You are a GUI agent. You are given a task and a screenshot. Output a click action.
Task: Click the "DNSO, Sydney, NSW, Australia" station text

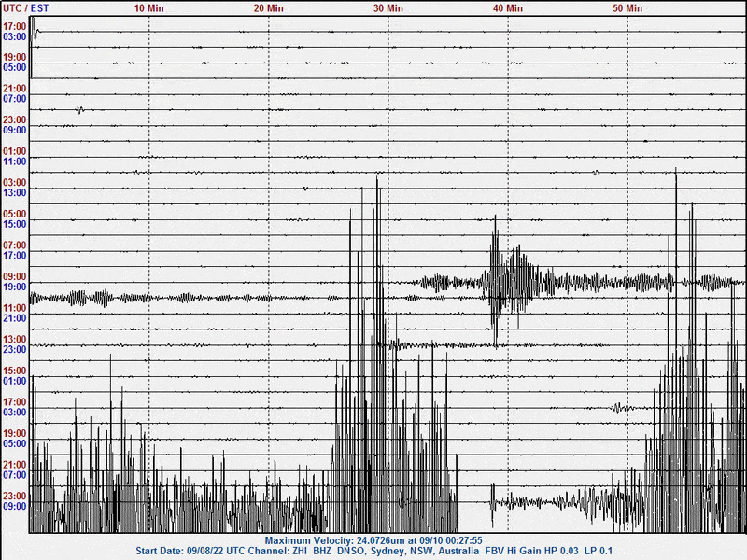click(x=408, y=551)
